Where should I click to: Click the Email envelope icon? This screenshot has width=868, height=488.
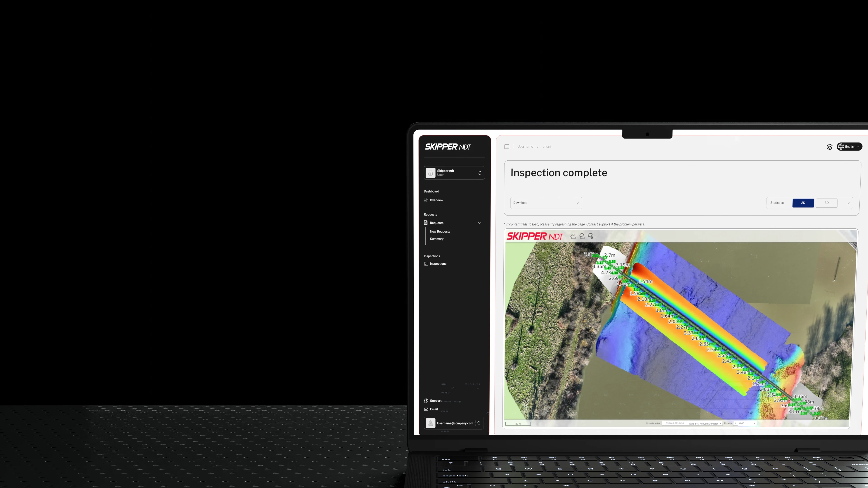(x=426, y=409)
